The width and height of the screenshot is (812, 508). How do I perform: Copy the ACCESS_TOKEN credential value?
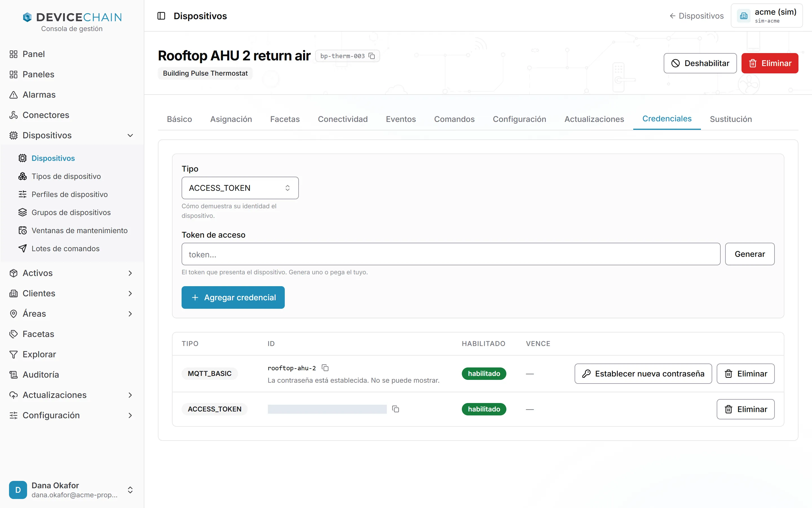tap(396, 409)
